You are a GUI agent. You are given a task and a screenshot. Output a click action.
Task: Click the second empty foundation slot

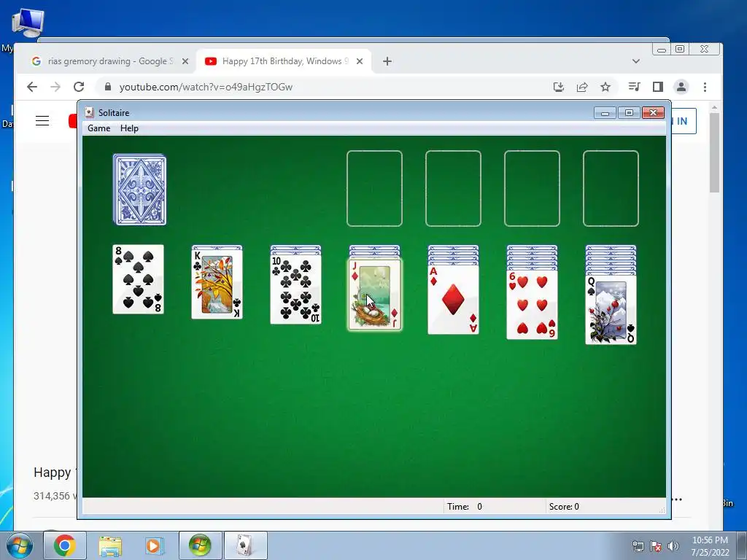(453, 188)
